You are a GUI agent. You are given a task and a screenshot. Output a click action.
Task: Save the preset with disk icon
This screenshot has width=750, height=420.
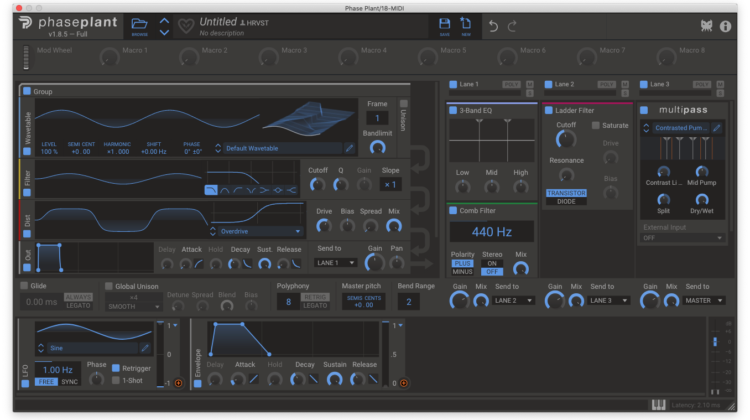[444, 24]
